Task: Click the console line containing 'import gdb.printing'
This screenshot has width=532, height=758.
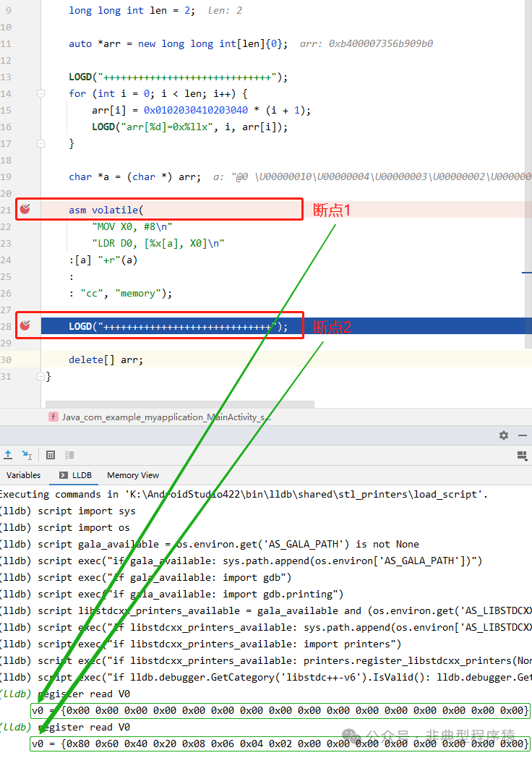Action: 171,594
